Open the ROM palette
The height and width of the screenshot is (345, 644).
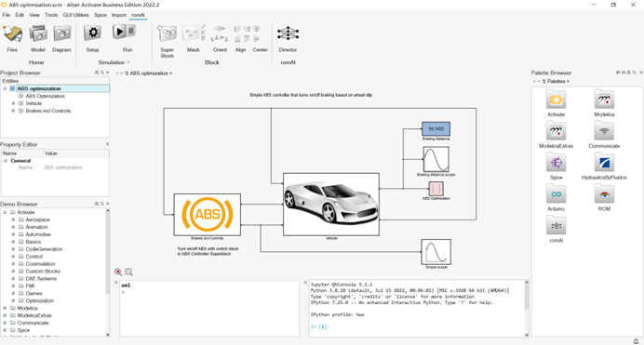(x=604, y=194)
